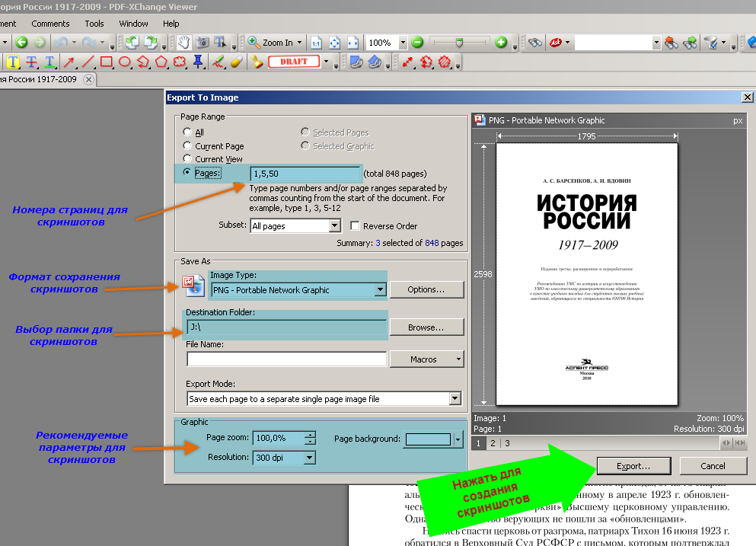Switch to preview page tab 3
This screenshot has height=546, width=756.
[x=507, y=442]
